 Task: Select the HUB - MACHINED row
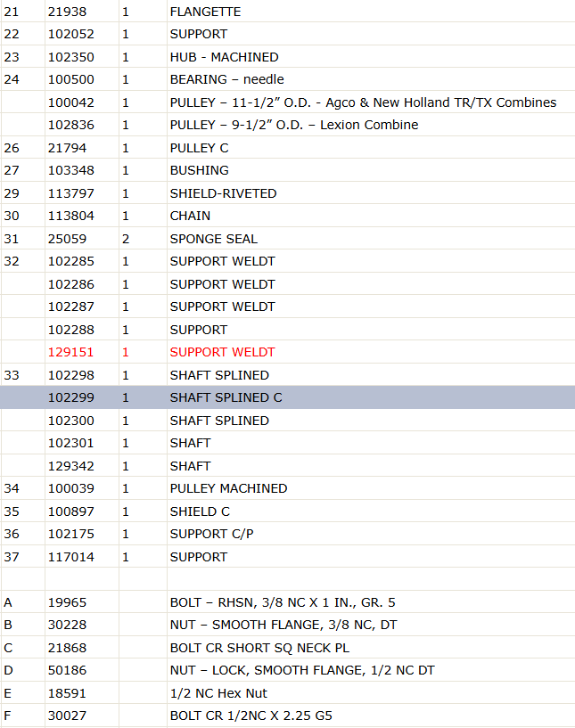287,57
